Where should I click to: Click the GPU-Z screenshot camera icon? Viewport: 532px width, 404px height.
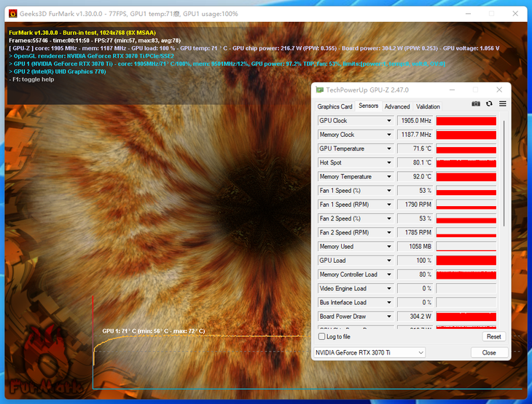(476, 104)
